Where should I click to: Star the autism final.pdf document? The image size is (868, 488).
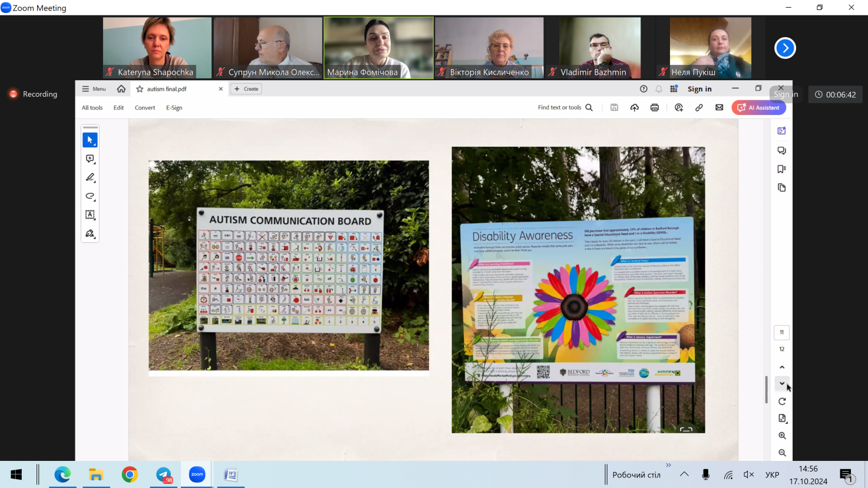point(140,89)
